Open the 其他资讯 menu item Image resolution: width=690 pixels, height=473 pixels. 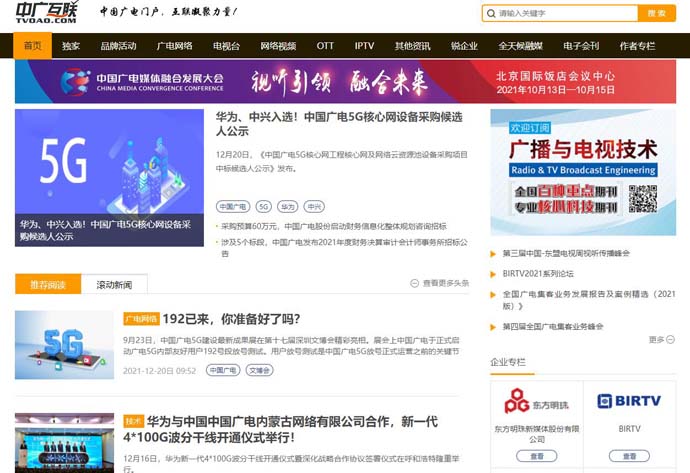click(x=412, y=46)
